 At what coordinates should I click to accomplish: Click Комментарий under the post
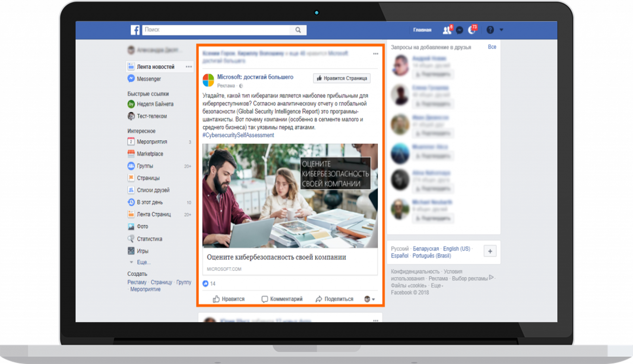coord(282,299)
